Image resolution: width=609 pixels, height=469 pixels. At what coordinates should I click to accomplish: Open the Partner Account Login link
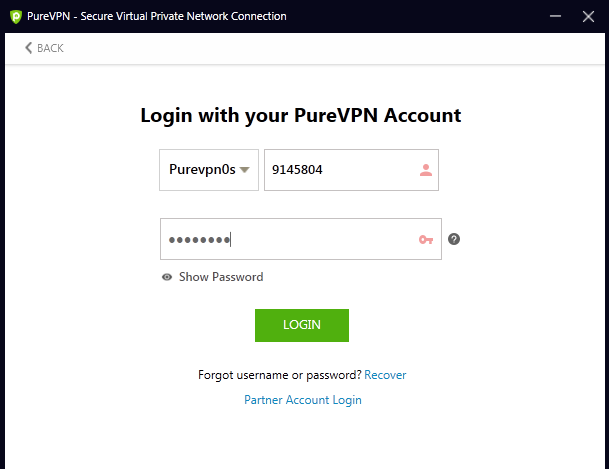303,400
